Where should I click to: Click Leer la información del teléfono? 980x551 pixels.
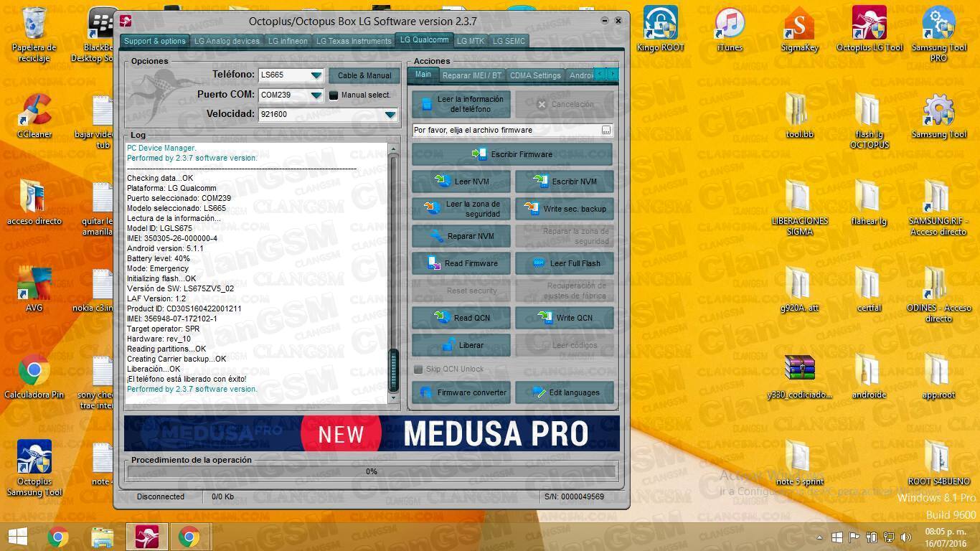tap(461, 104)
